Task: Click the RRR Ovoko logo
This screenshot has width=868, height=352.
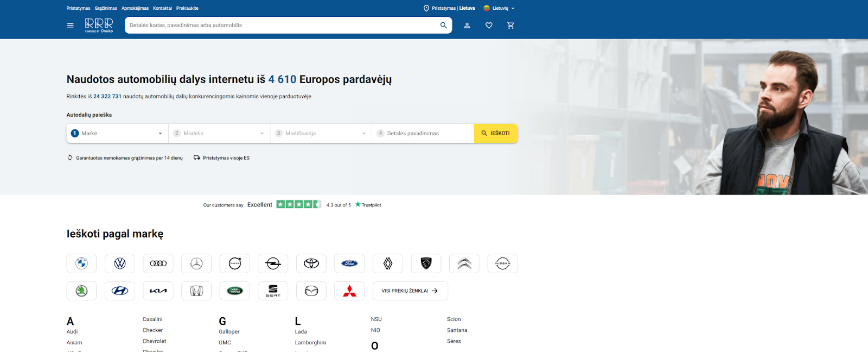Action: 99,26
